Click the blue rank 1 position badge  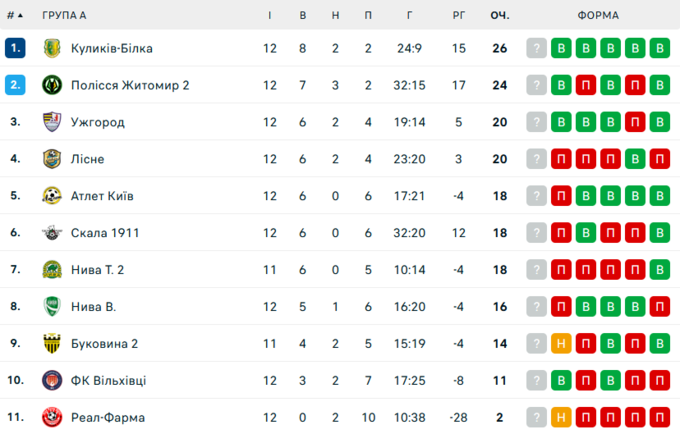point(15,48)
